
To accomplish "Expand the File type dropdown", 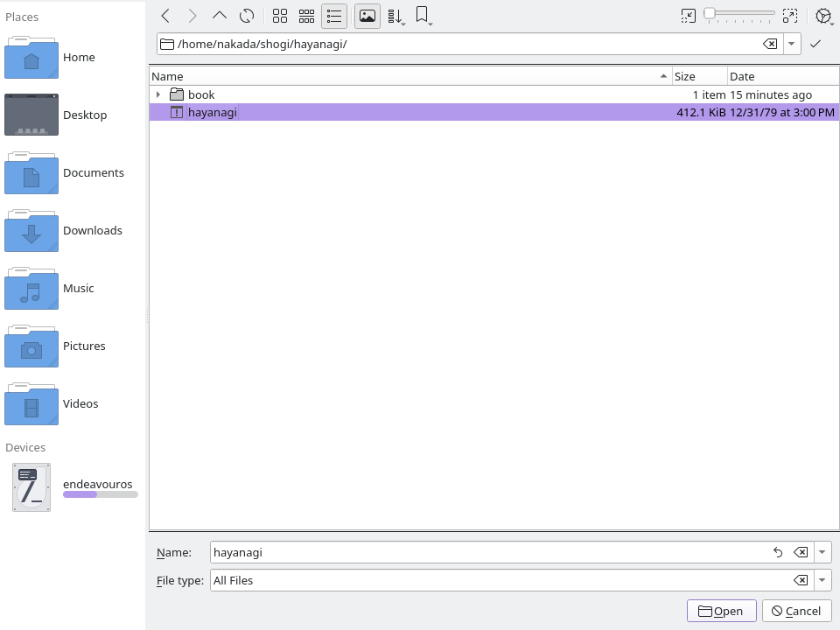I will tap(822, 580).
